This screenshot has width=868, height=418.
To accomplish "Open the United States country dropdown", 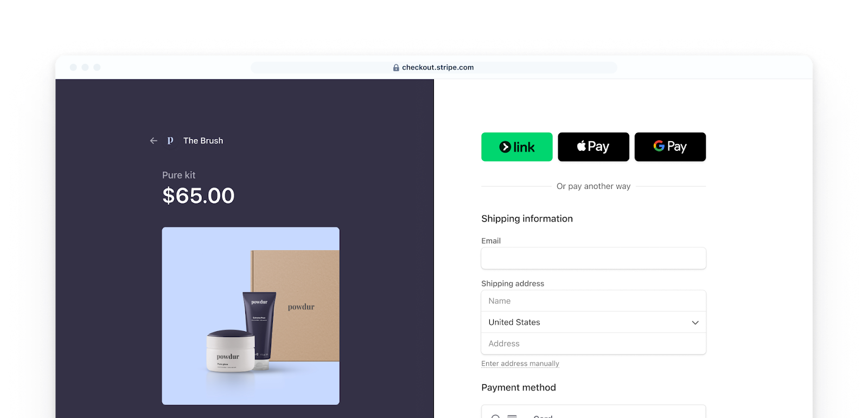I will [x=593, y=322].
